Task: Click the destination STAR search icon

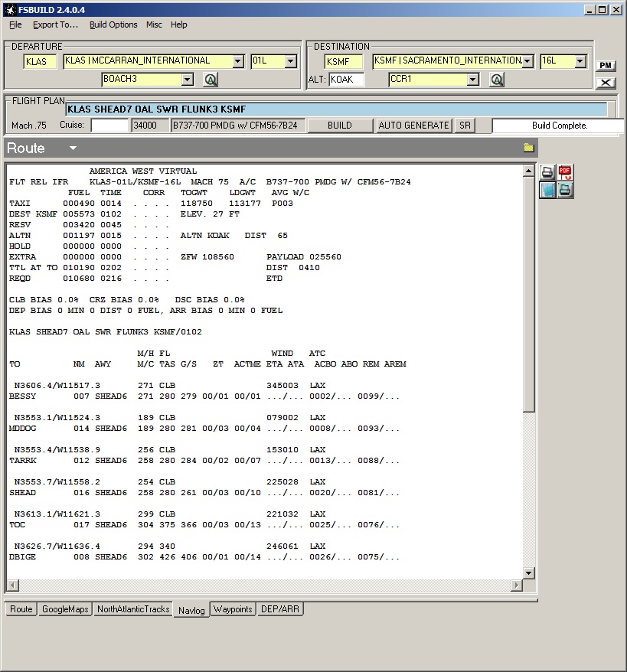Action: [x=497, y=80]
